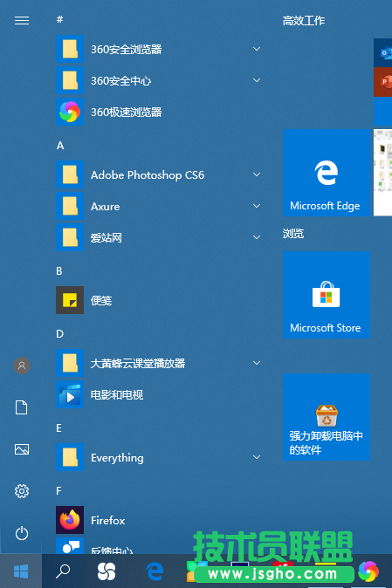Image resolution: width=392 pixels, height=588 pixels.
Task: Click the Everything label text
Action: coord(117,458)
